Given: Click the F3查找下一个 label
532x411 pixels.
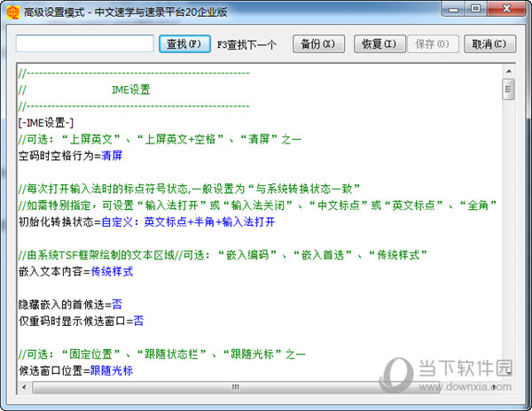Looking at the screenshot, I should point(247,44).
